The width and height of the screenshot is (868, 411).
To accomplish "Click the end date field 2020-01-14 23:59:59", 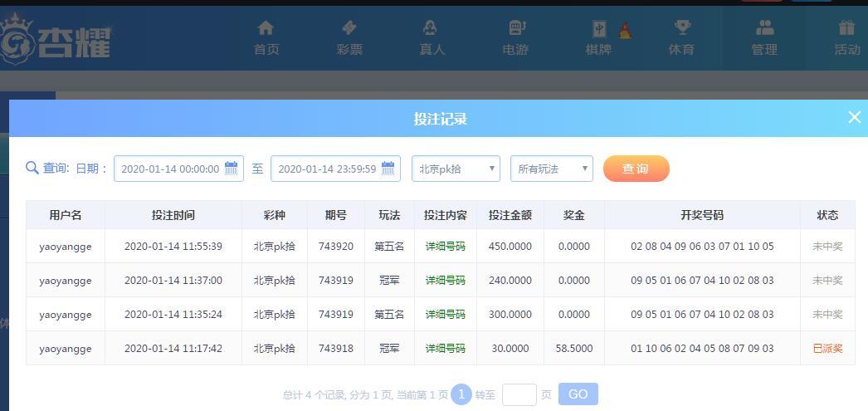I will click(x=335, y=169).
